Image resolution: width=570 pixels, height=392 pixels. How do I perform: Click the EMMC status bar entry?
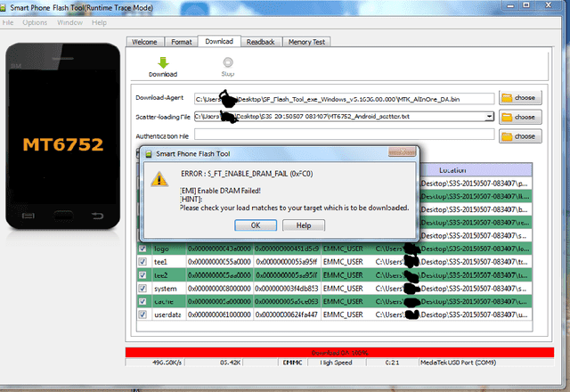pyautogui.click(x=293, y=363)
